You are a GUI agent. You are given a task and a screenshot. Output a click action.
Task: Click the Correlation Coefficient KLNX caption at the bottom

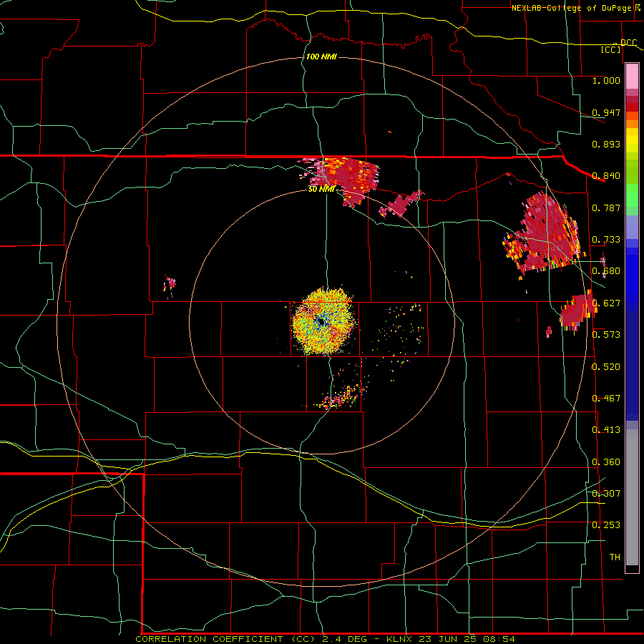point(325,639)
